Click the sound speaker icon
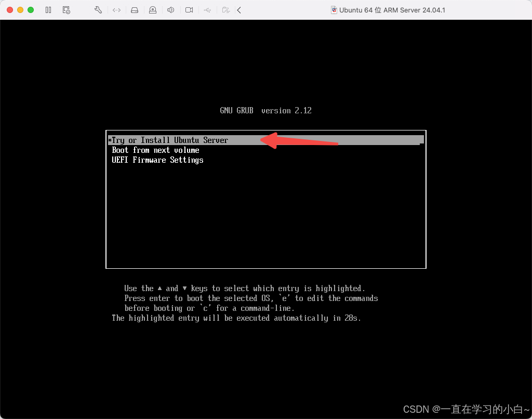This screenshot has width=532, height=419. point(170,10)
